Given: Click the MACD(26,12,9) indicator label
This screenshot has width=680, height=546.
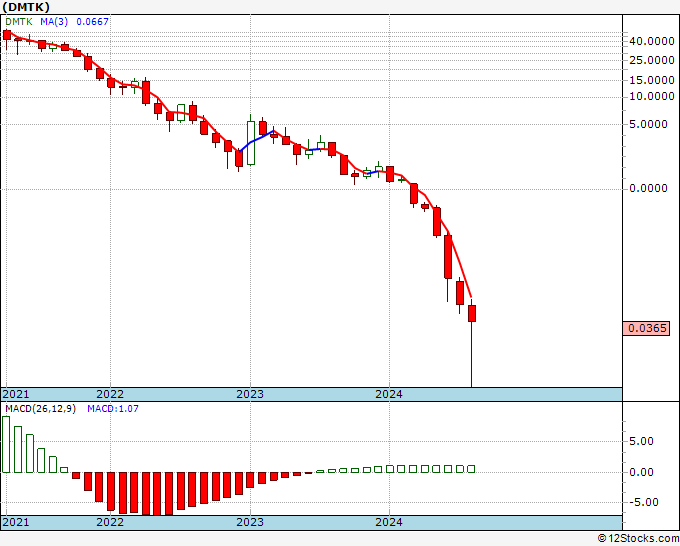Looking at the screenshot, I should click(x=40, y=409).
